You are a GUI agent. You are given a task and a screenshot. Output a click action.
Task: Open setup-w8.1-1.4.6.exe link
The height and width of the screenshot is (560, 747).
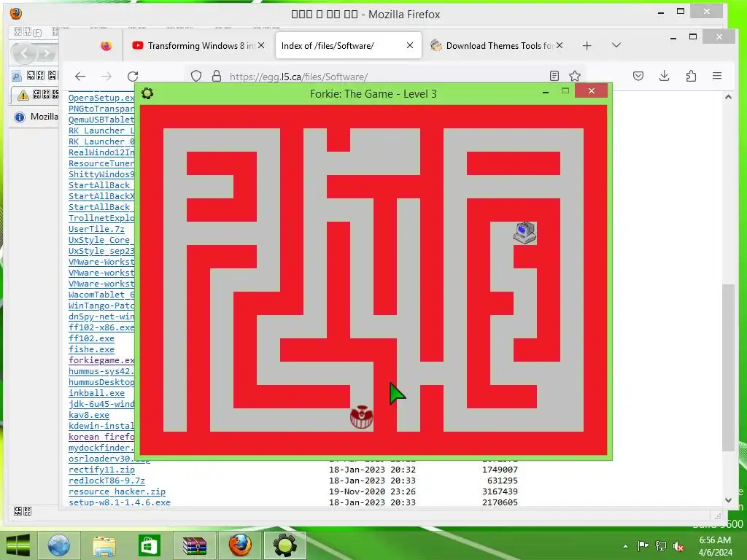tap(119, 502)
